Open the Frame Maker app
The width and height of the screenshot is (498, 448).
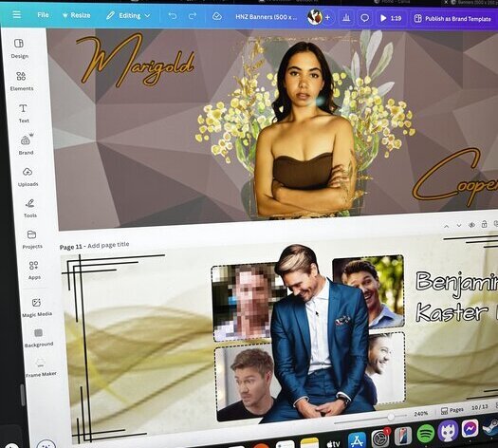click(x=41, y=367)
